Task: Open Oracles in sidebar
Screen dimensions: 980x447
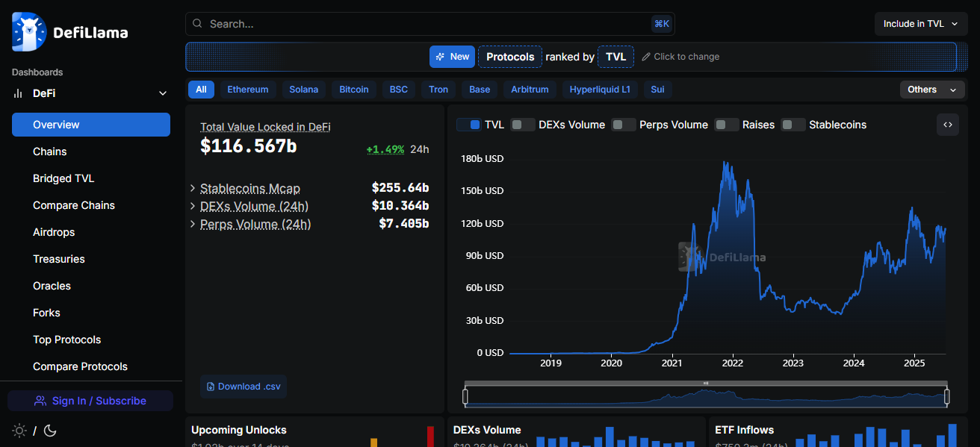Action: pyautogui.click(x=91, y=286)
